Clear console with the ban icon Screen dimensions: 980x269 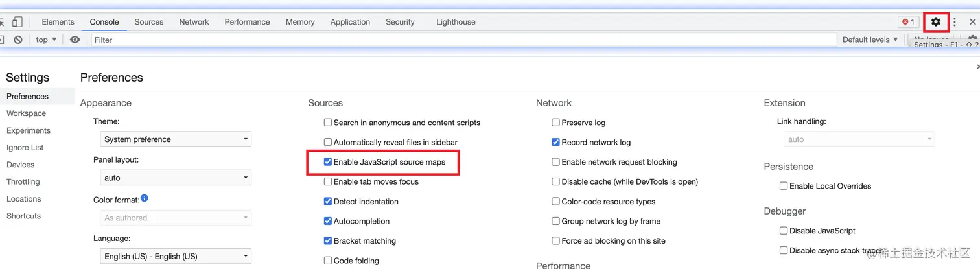(x=18, y=40)
